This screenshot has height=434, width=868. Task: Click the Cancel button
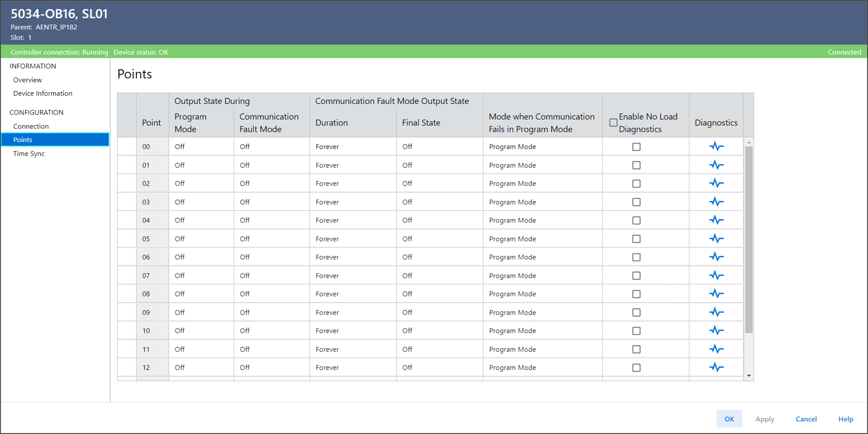click(x=806, y=419)
